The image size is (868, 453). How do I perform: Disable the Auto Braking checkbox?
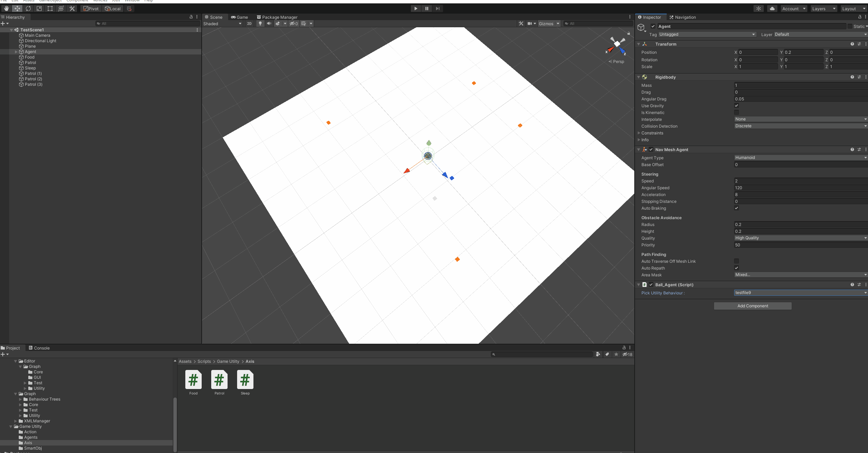(x=737, y=208)
